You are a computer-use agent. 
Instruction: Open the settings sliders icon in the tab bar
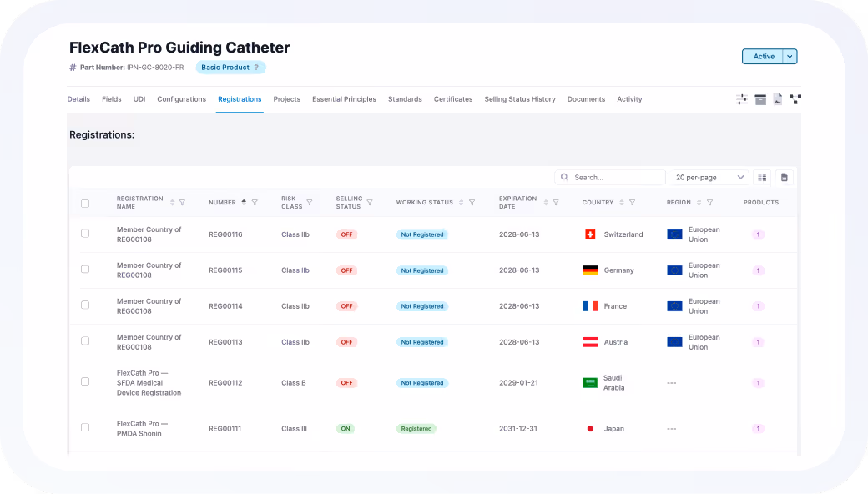tap(742, 99)
